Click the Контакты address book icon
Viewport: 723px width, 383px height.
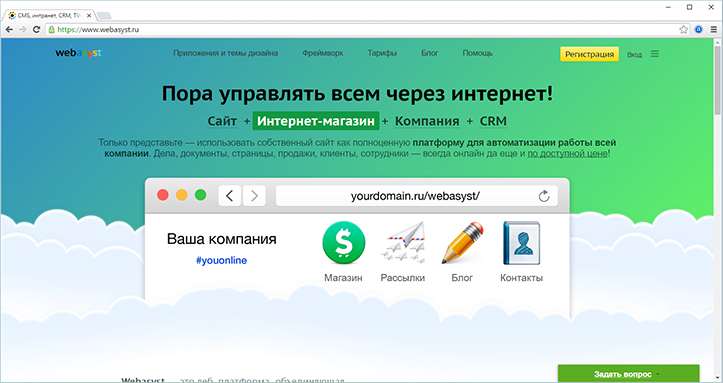(522, 243)
